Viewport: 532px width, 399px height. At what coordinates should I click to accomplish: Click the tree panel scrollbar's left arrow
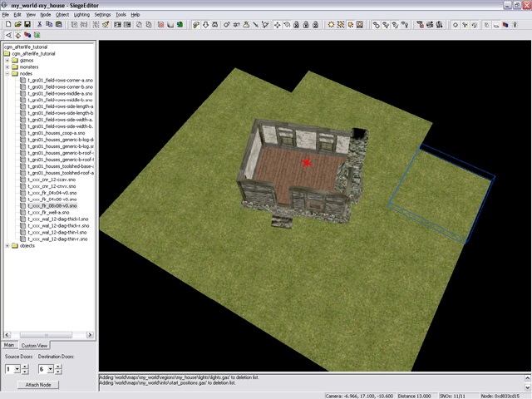[x=7, y=335]
